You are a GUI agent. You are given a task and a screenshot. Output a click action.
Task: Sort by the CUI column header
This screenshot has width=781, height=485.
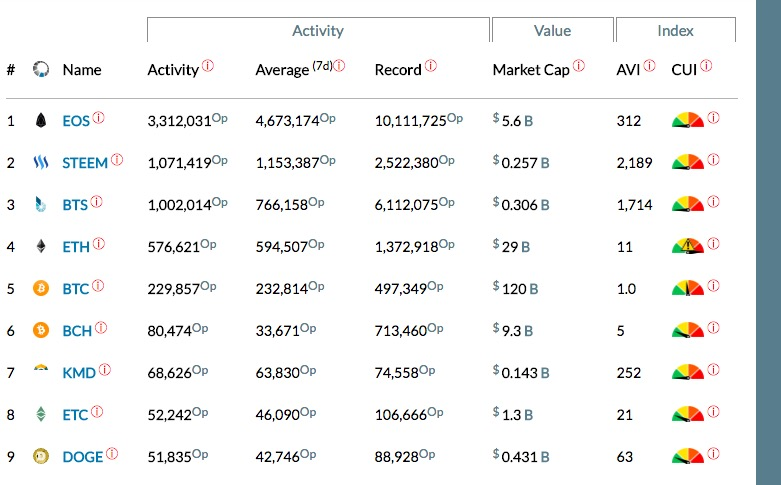click(x=684, y=70)
